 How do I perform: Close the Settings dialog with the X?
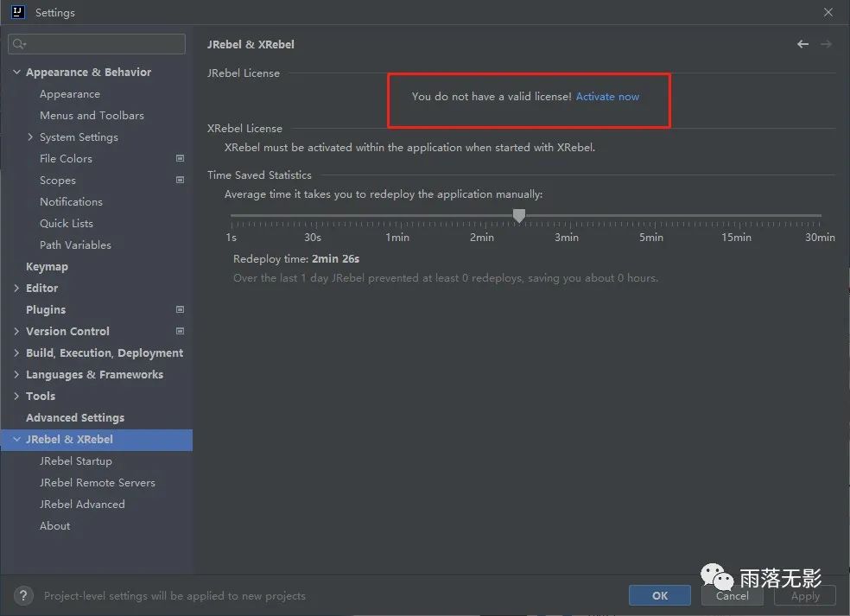point(828,12)
